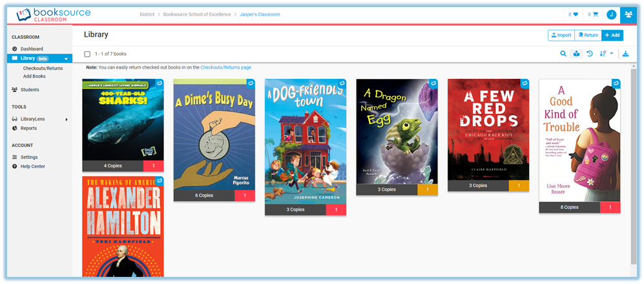The height and width of the screenshot is (284, 644).
Task: Click the red 1 badge on A Good Kind of Trouble
Action: click(610, 208)
